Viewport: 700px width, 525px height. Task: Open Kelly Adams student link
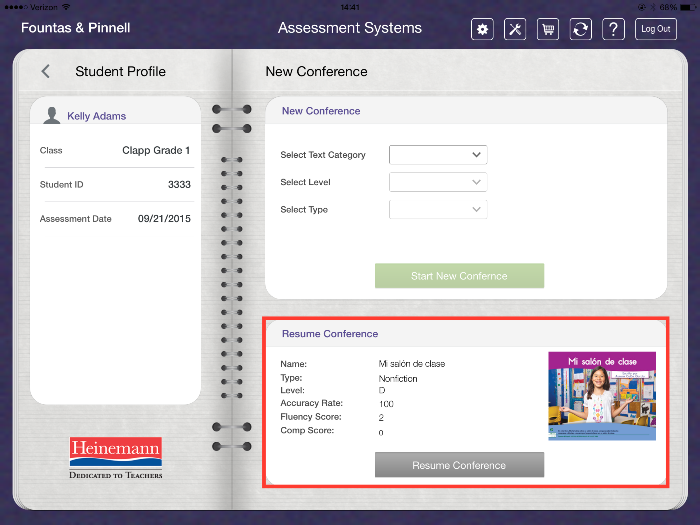(96, 116)
